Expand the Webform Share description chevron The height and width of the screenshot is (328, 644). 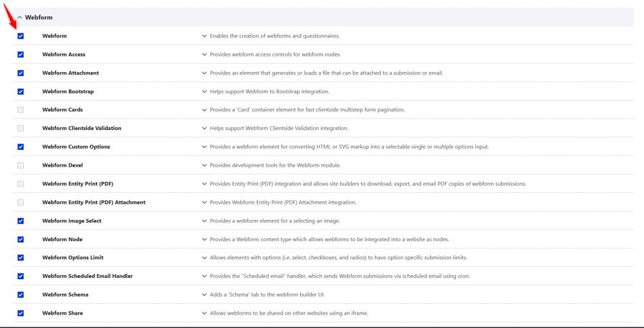205,313
